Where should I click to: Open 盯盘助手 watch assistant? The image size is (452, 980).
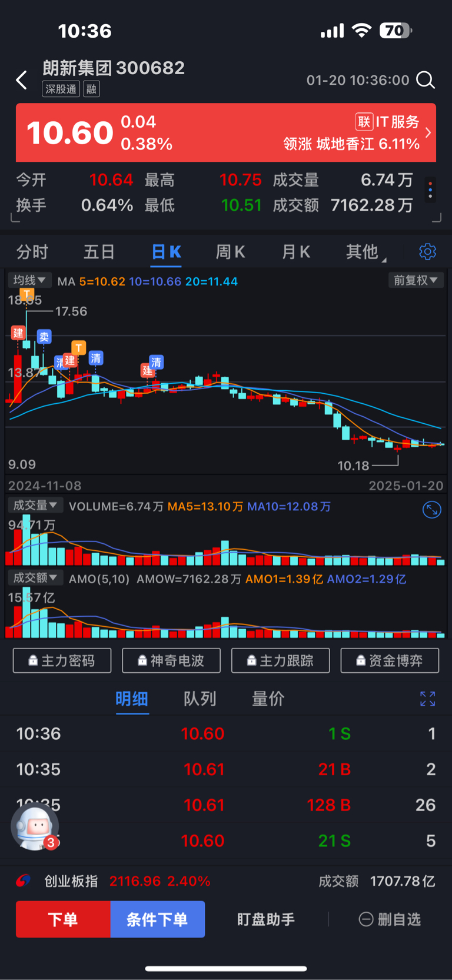point(266,919)
